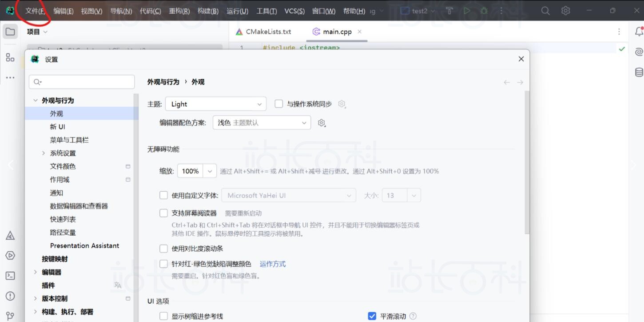Open the 主题 Light dropdown
The height and width of the screenshot is (322, 644).
(x=216, y=104)
